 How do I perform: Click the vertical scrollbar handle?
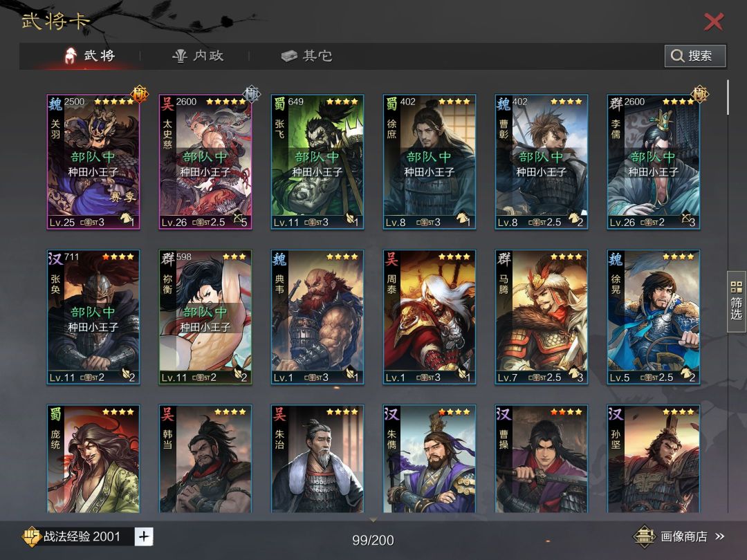pyautogui.click(x=728, y=97)
